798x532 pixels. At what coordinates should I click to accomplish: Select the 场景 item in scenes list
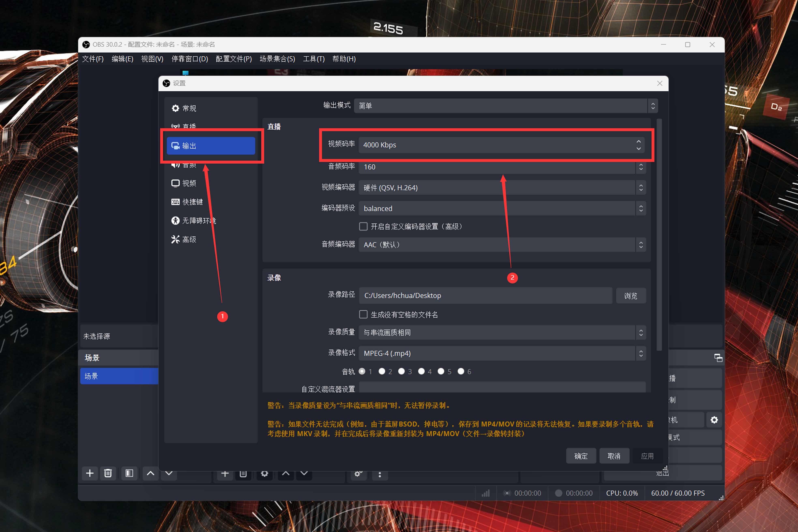coord(119,376)
